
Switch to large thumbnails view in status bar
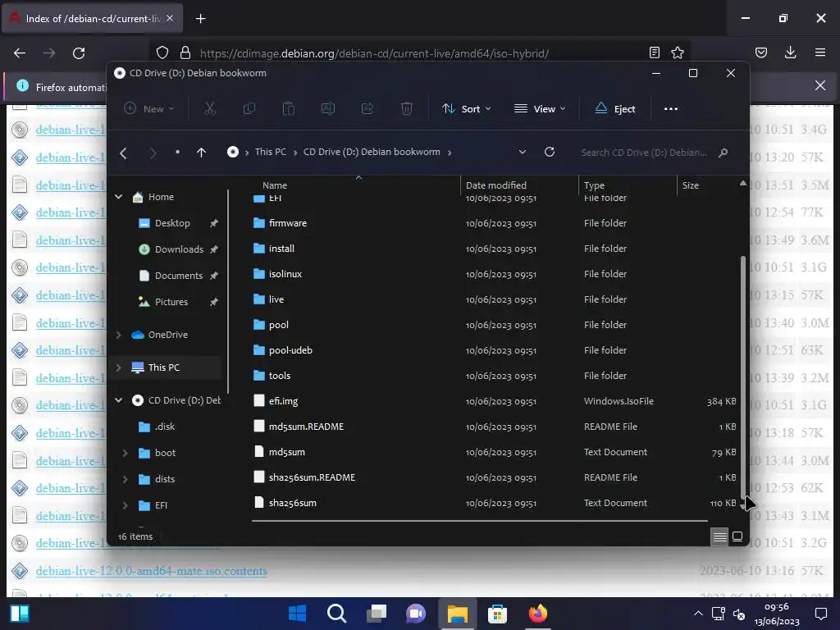coord(737,536)
